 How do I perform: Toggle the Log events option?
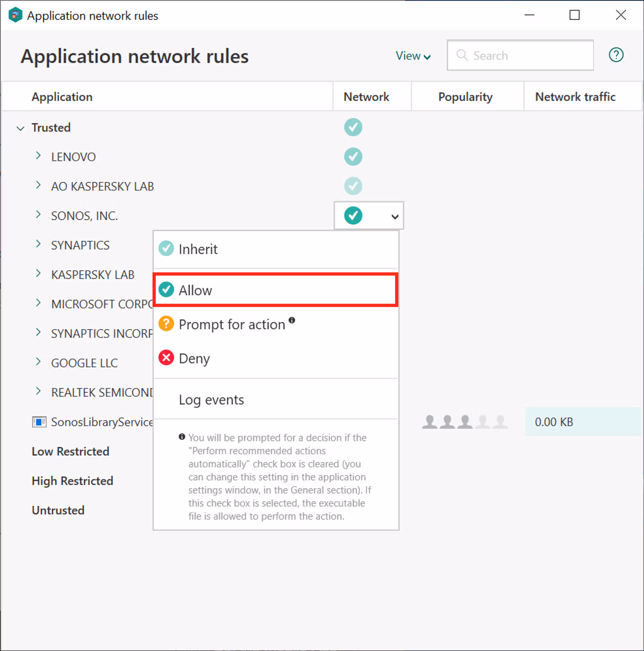click(x=211, y=400)
